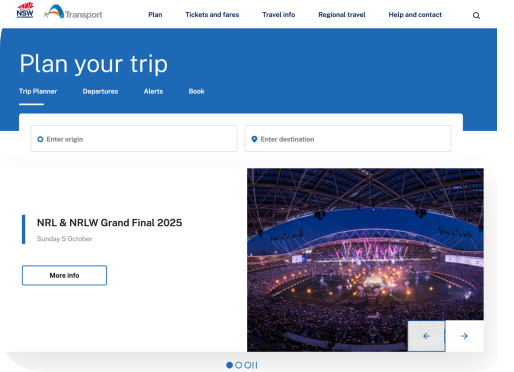Screen dimensions: 514x372
Task: Expand the Tickets and fares menu
Action: click(x=212, y=15)
